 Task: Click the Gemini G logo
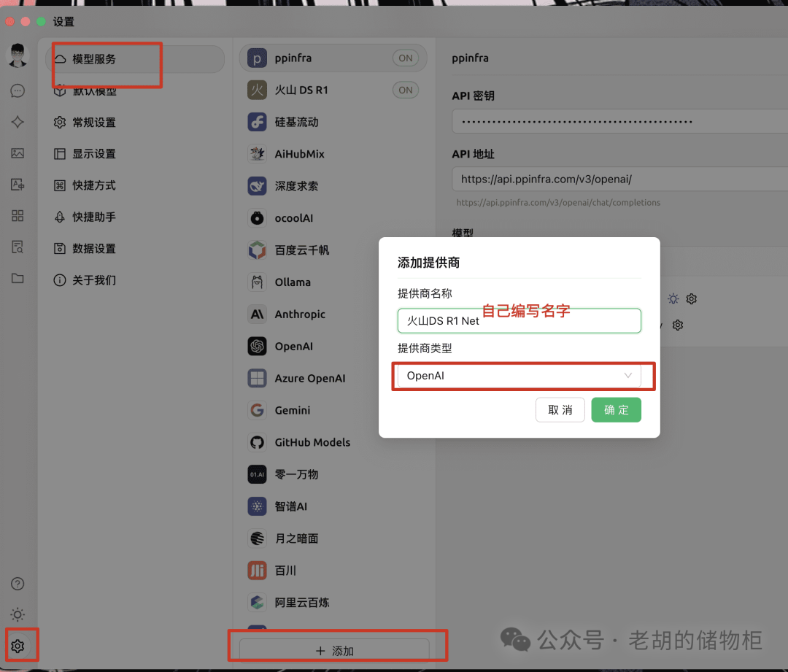pyautogui.click(x=257, y=410)
